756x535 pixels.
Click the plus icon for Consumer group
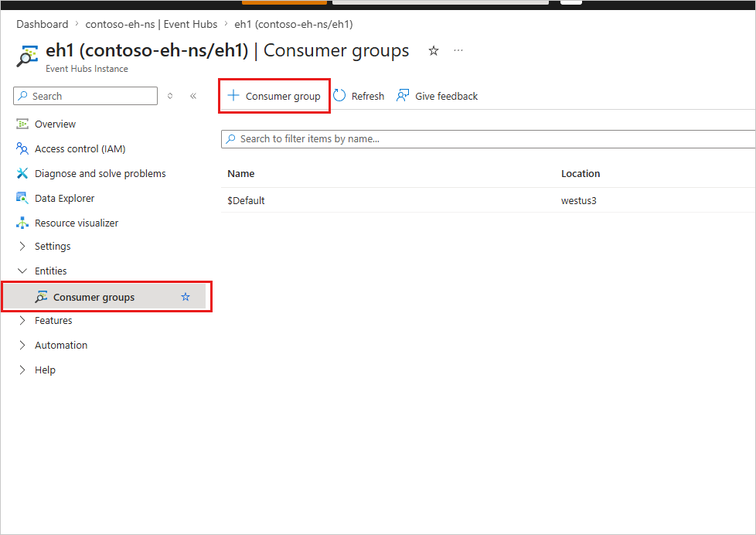233,96
